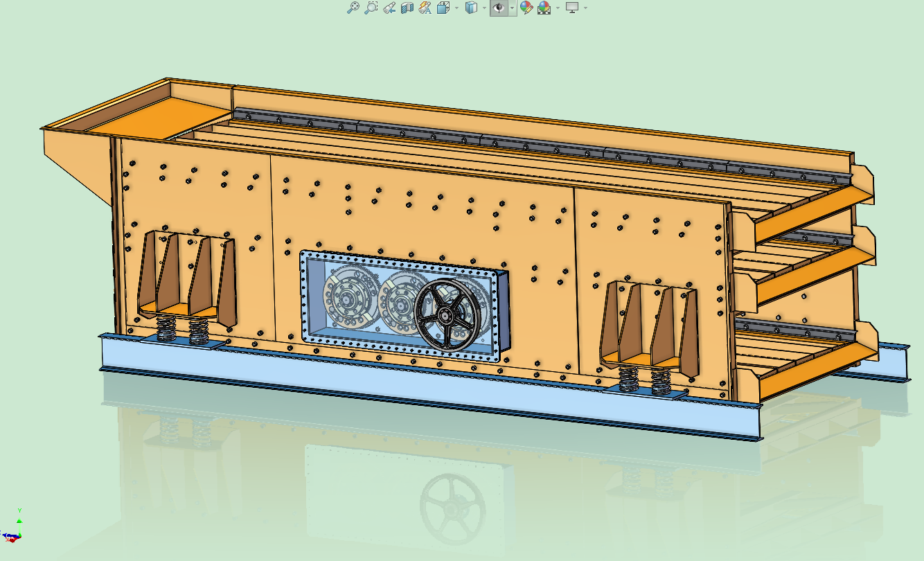
Task: Click the Apply Scene icon
Action: point(544,8)
